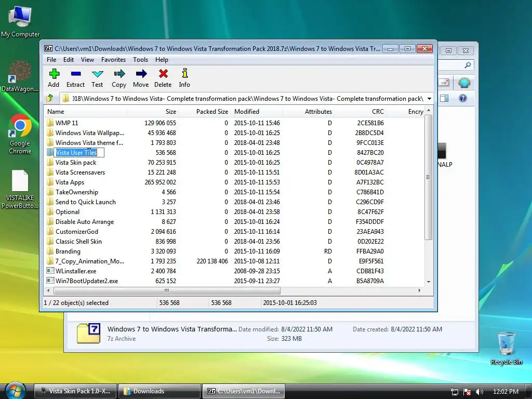
Task: Select 7_Copy_Animation_Mo... folder icon
Action: pos(50,261)
